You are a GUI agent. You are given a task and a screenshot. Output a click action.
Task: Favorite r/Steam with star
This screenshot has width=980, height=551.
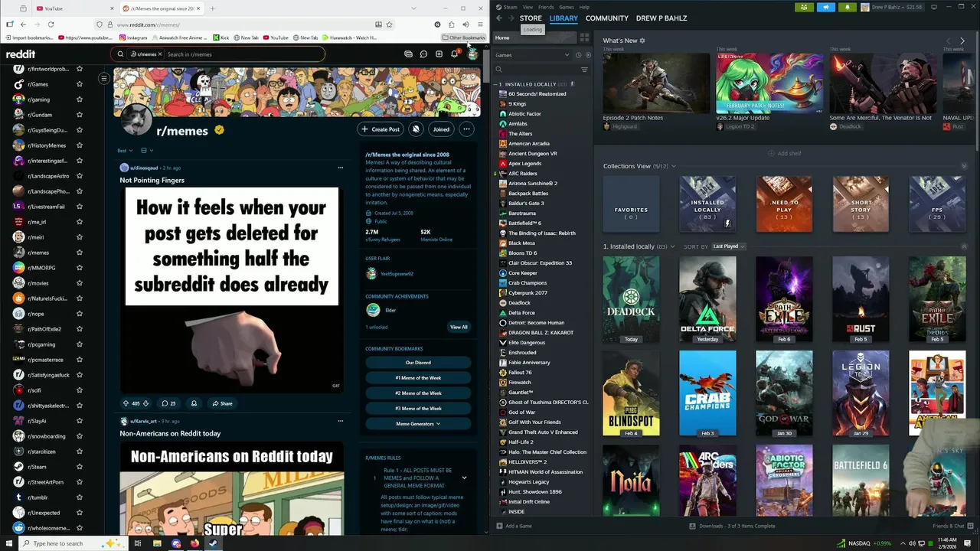79,467
